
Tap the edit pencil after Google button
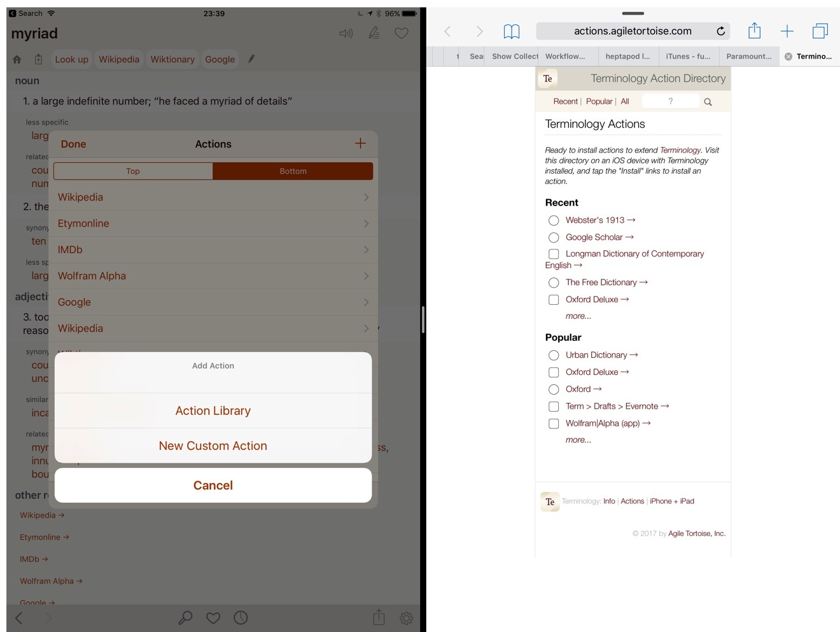pyautogui.click(x=251, y=59)
